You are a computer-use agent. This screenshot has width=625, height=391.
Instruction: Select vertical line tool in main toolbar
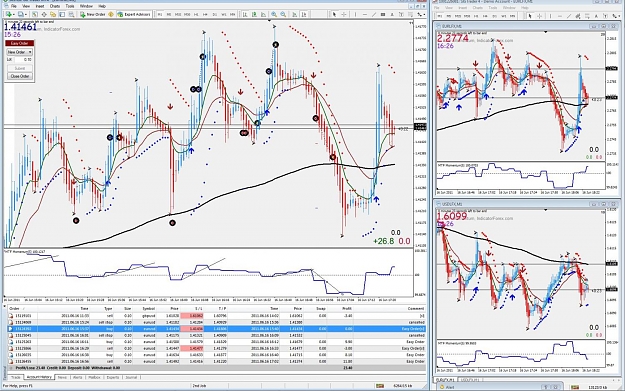pos(355,14)
